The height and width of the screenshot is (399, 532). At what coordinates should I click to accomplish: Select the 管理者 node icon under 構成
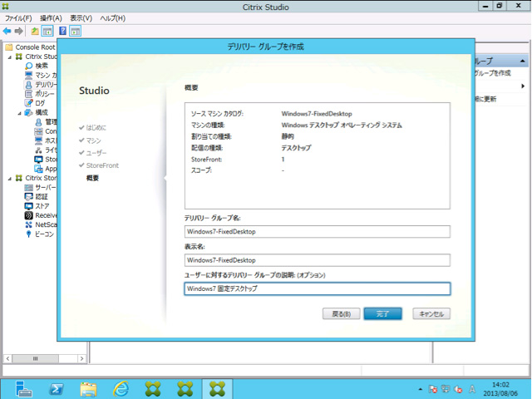pyautogui.click(x=39, y=122)
